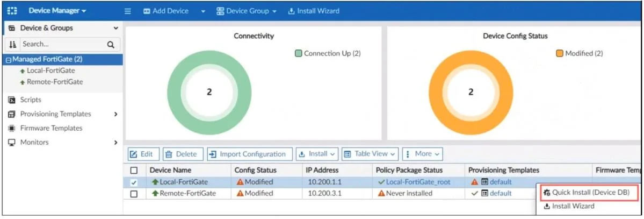Click the Modified warning icon in the Remote-FortiGate row
This screenshot has width=644, height=219.
[x=240, y=194]
